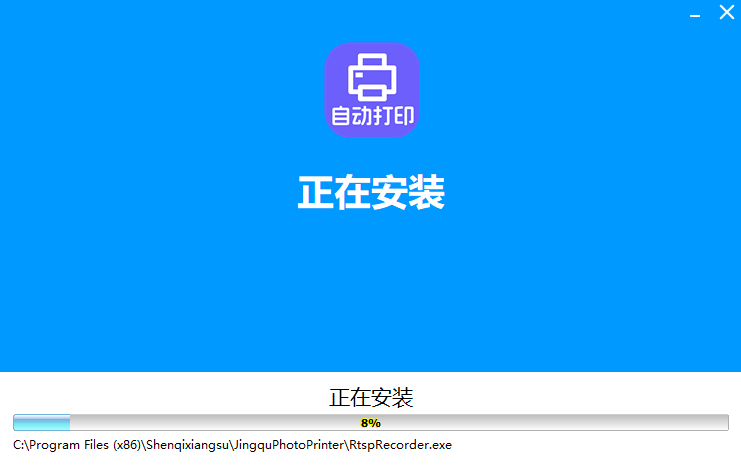Click empty blue area below the 正在安装 heading
The width and height of the screenshot is (741, 466).
tap(370, 290)
